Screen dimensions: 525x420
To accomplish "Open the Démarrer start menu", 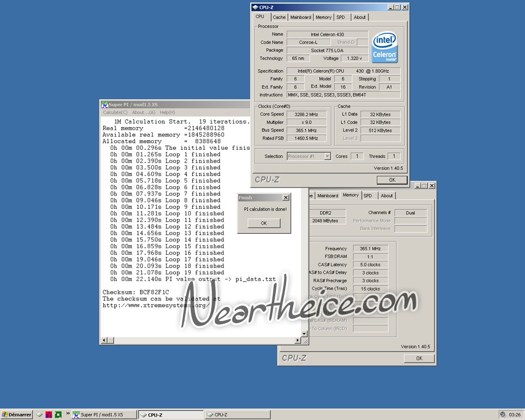I will (16, 415).
